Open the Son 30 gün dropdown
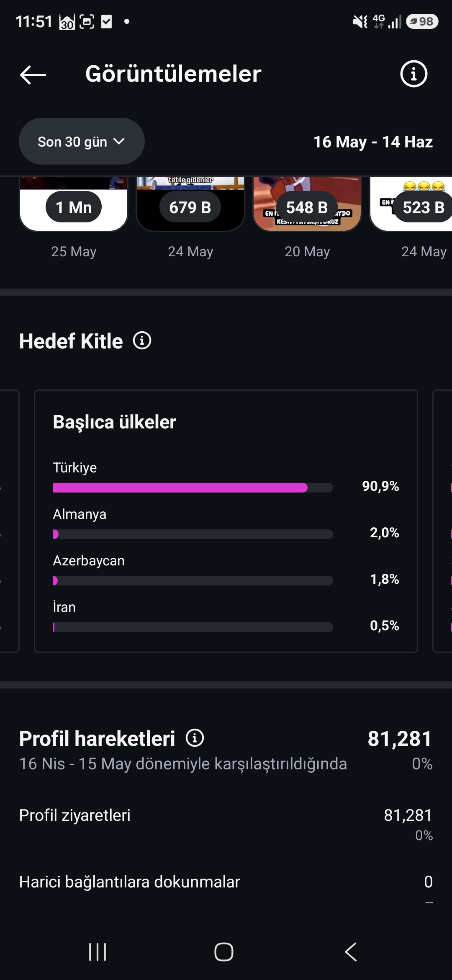452x980 pixels. point(82,142)
